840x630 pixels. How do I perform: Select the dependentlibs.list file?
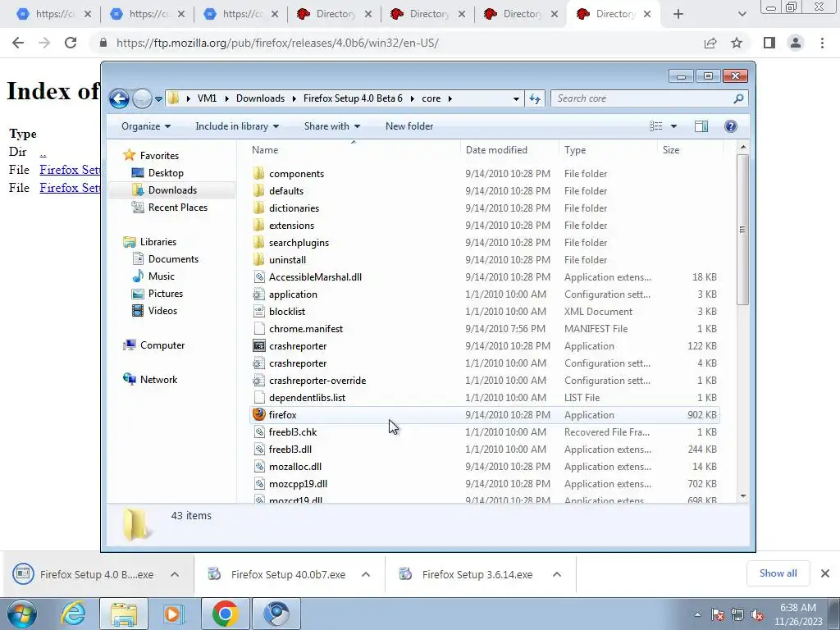pyautogui.click(x=307, y=398)
